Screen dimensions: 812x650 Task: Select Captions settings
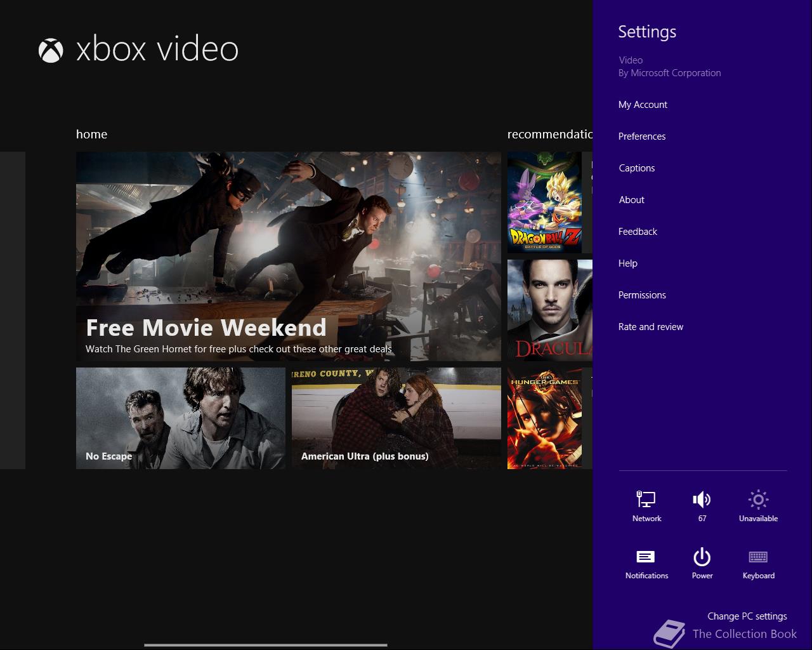(x=637, y=168)
